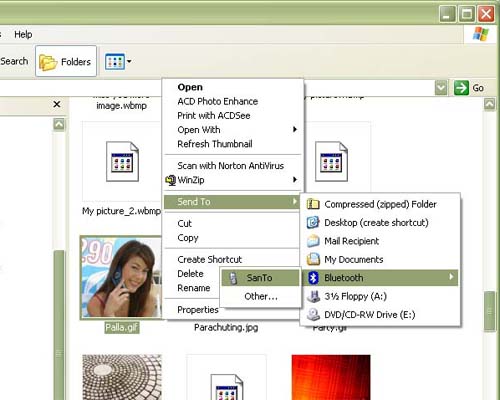Click the 3½ Floppy (A:) drive icon
This screenshot has width=500, height=400.
[313, 296]
